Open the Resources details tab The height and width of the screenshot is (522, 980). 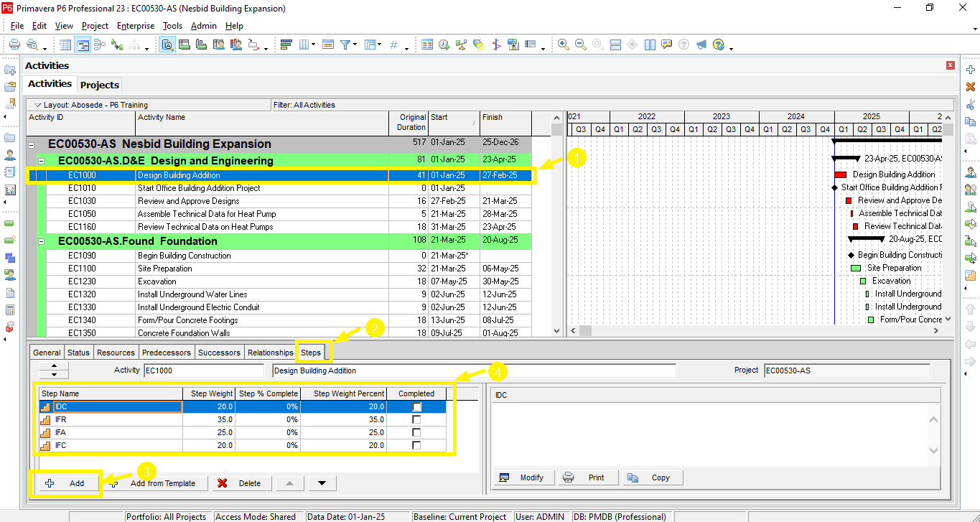(x=116, y=353)
